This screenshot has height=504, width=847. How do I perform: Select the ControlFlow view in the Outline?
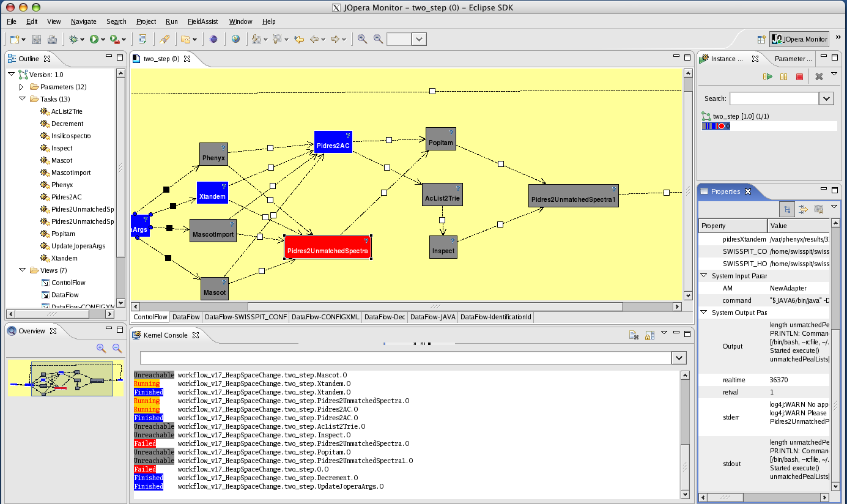[x=68, y=283]
